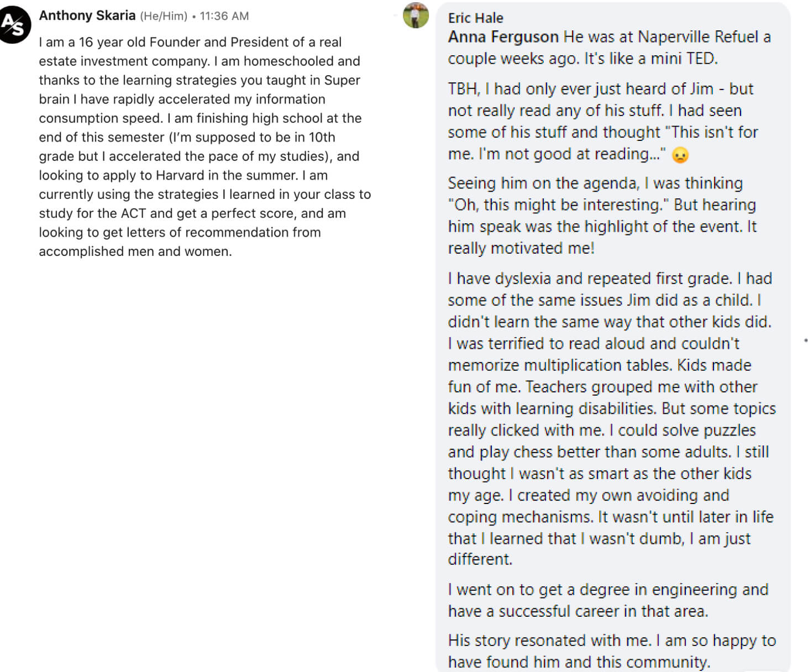Click the sad face emoji after 'reading...'
This screenshot has width=808, height=672.
(680, 155)
